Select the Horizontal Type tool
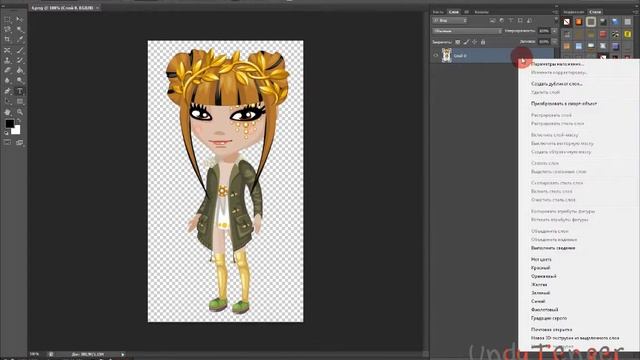Viewport: 640px width, 360px height. click(x=20, y=91)
